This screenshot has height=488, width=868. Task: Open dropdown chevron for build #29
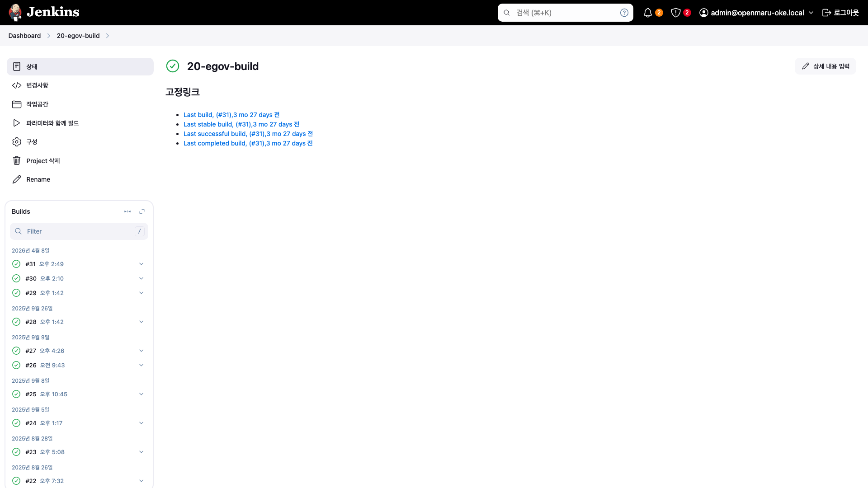point(141,293)
